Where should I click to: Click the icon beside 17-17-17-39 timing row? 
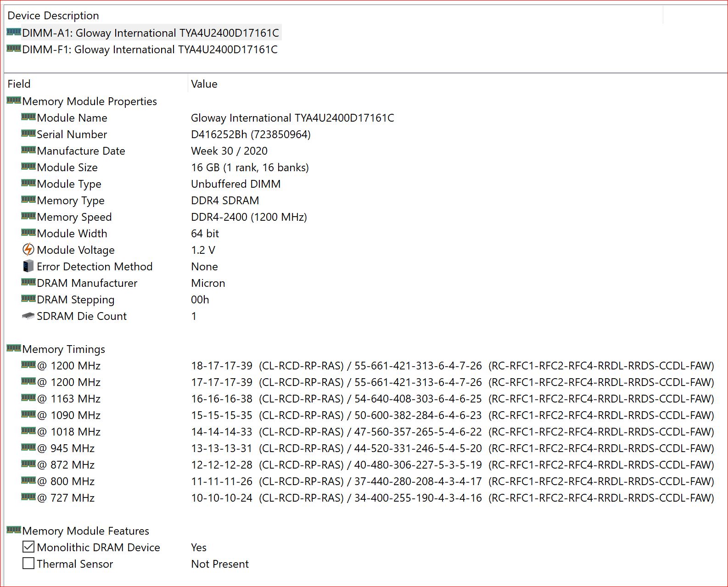(28, 381)
